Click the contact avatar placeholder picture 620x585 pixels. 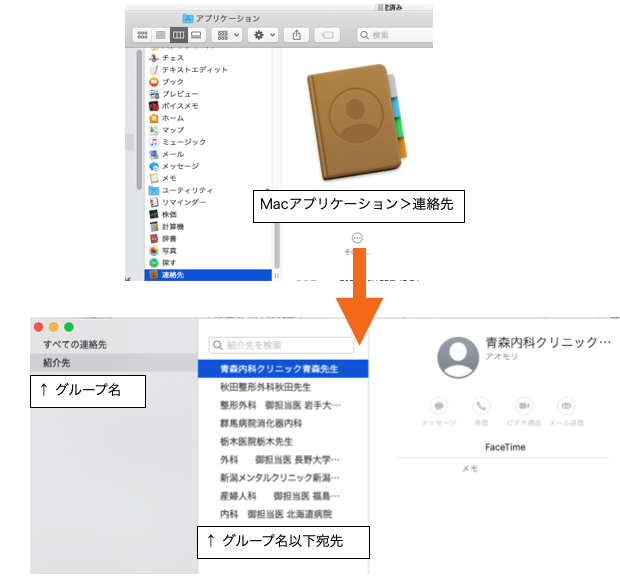(458, 356)
